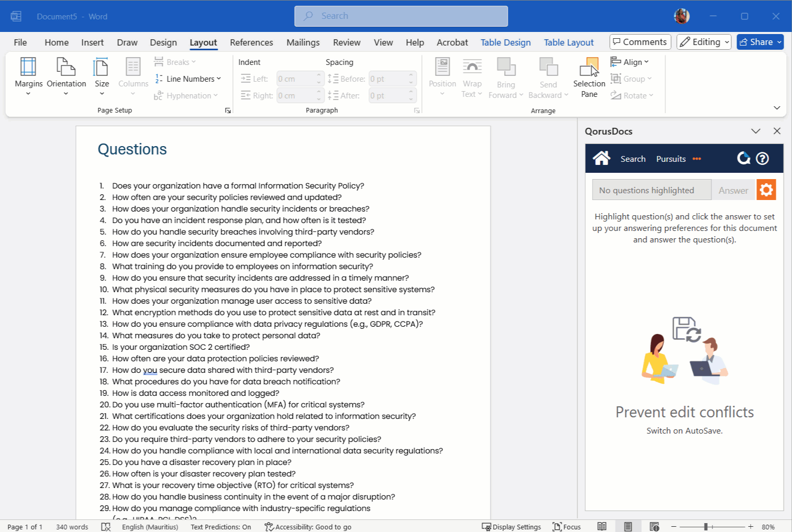Image resolution: width=792 pixels, height=532 pixels.
Task: Open the References ribbon tab
Action: (x=251, y=42)
